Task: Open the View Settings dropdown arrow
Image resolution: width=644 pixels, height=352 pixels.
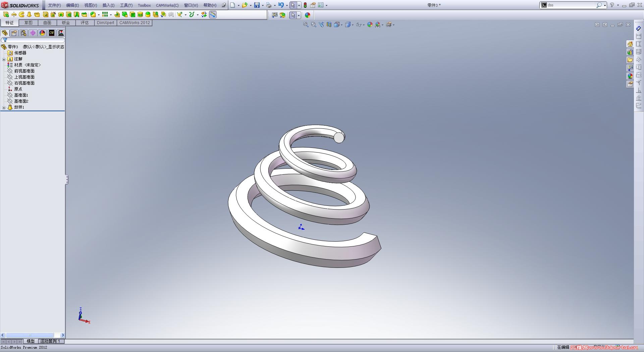Action: pos(393,25)
